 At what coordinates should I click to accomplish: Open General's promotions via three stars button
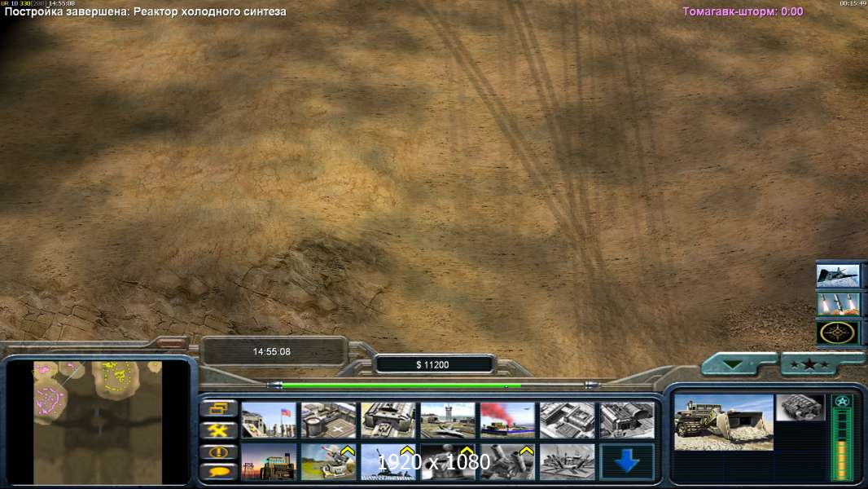click(809, 364)
